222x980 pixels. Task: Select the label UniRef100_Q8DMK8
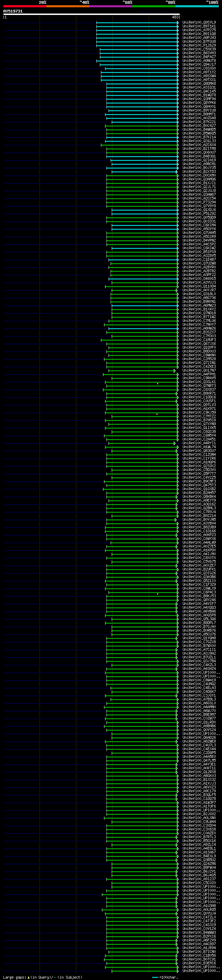199,84
